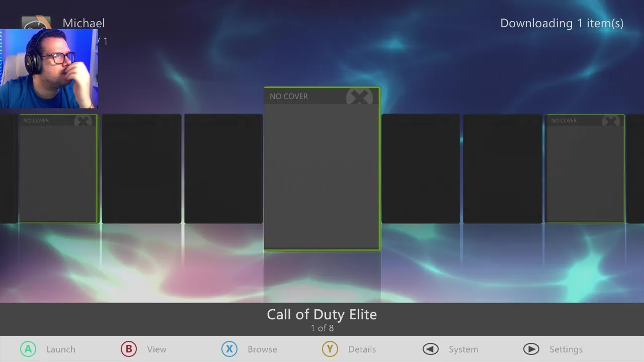Click the Call of Duty Elite title
This screenshot has height=362, width=644.
(322, 315)
